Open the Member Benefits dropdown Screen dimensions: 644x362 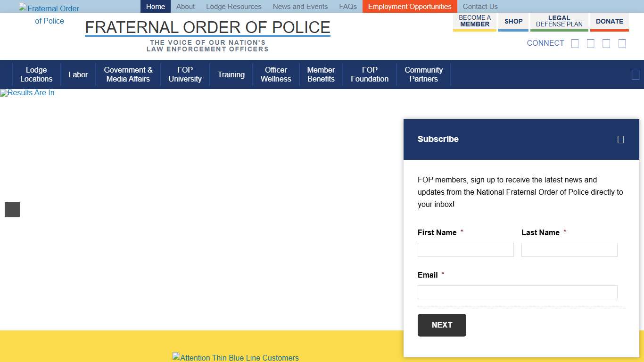pos(321,74)
